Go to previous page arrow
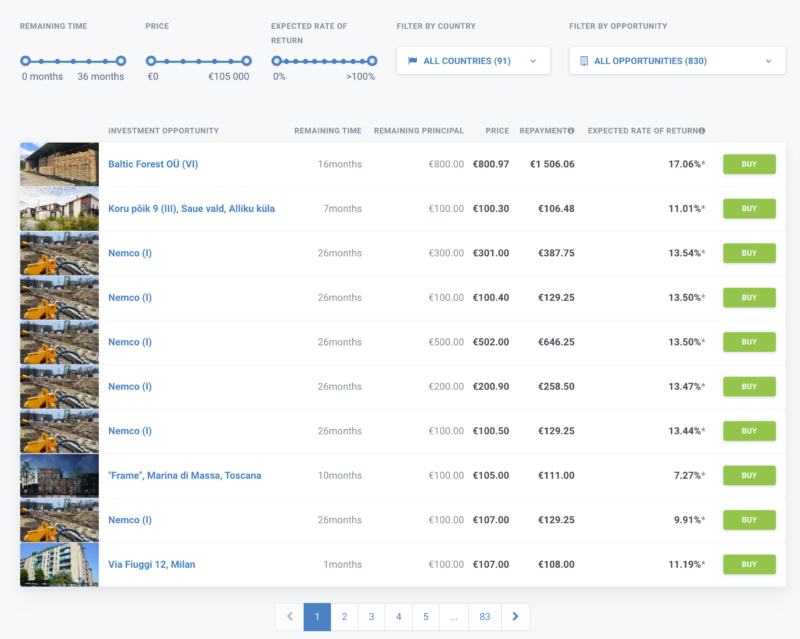This screenshot has height=639, width=800. click(289, 617)
